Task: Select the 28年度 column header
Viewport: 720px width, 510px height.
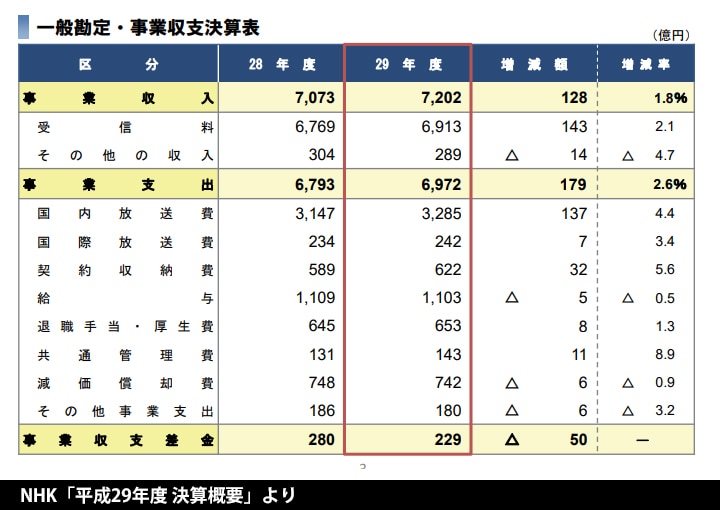Action: pyautogui.click(x=282, y=64)
